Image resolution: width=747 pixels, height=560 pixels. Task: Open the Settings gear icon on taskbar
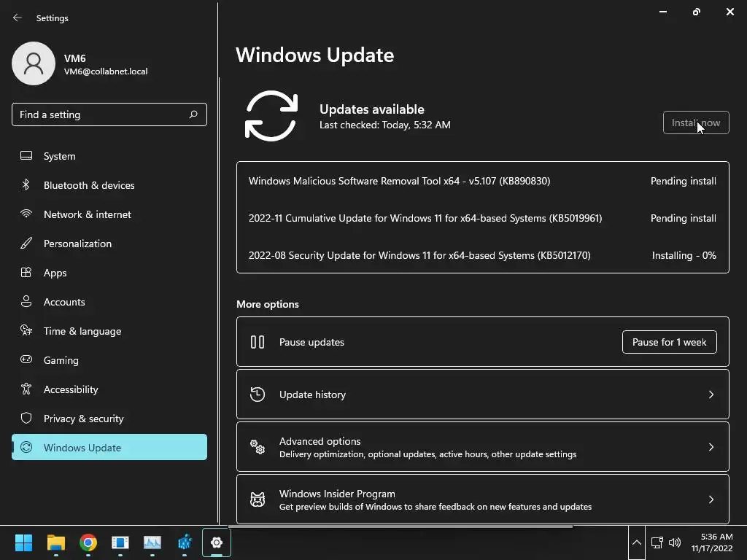tap(216, 542)
